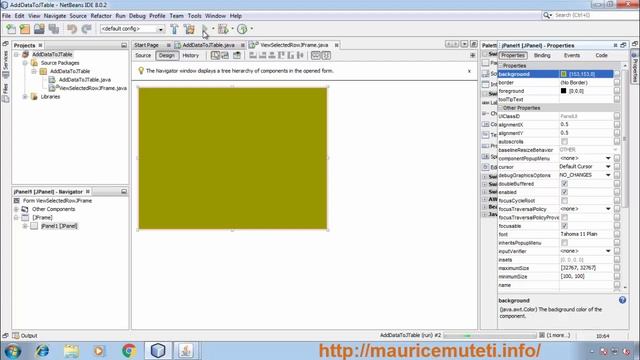Screen dimensions: 640x360
Task: Collapse the Source Packages node
Action: [x=25, y=63]
